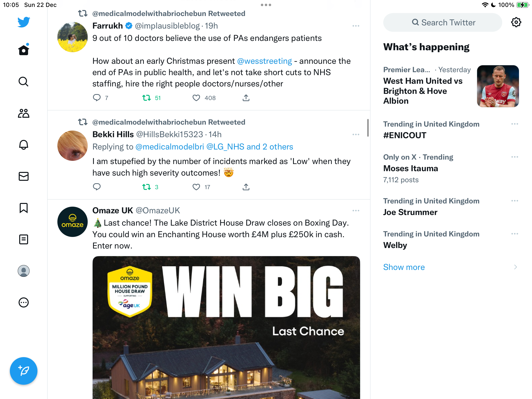
Task: Open the search settings gear
Action: point(516,22)
